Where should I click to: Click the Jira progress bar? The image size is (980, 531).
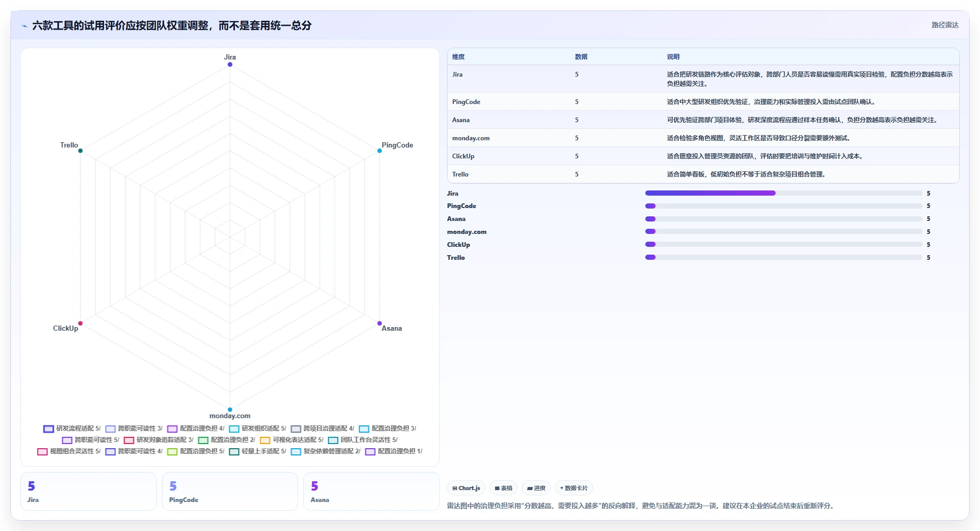click(x=783, y=193)
